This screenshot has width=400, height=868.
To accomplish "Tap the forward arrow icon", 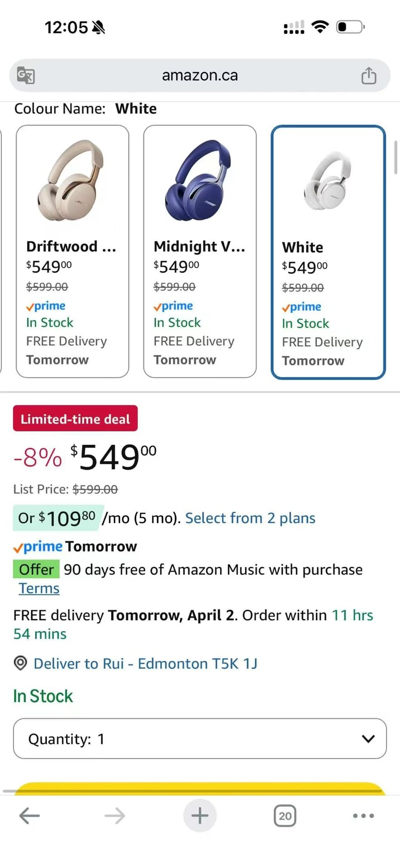I will (x=114, y=816).
